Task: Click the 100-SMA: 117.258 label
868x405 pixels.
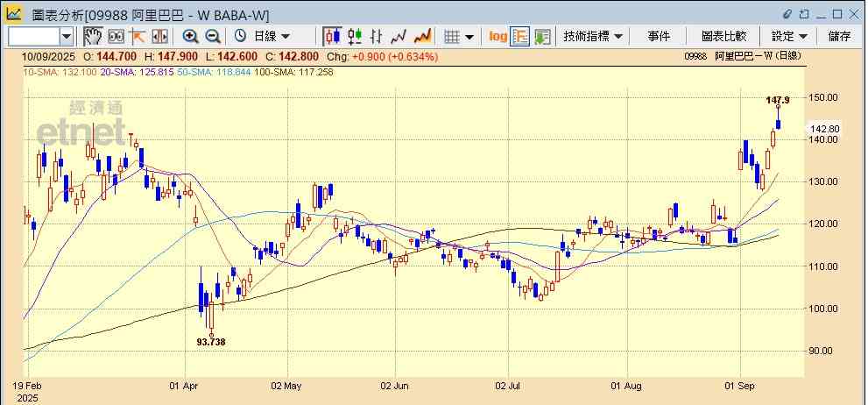Action: (x=293, y=72)
